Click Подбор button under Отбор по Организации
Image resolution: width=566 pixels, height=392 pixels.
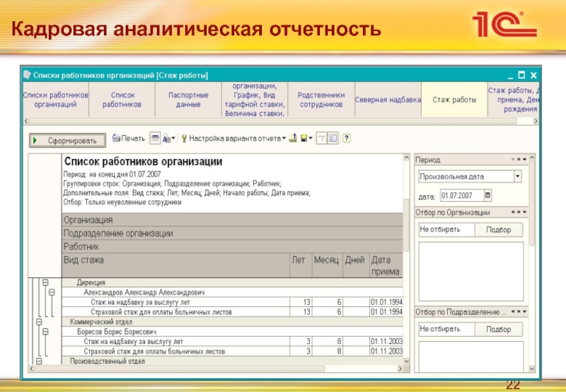pos(498,230)
